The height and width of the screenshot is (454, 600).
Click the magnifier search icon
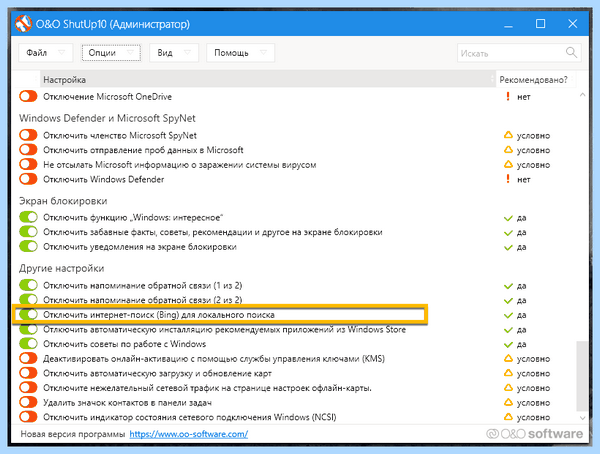point(571,52)
